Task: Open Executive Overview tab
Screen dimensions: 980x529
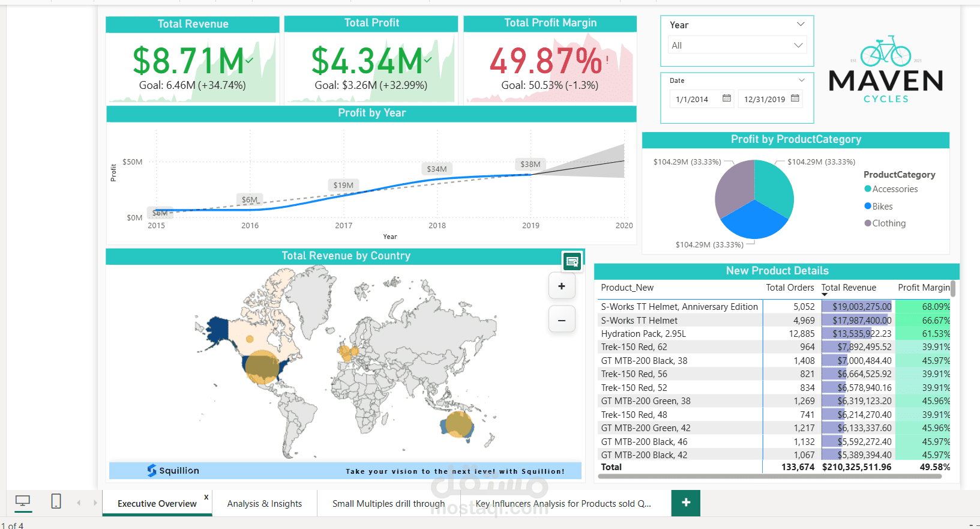Action: [157, 503]
